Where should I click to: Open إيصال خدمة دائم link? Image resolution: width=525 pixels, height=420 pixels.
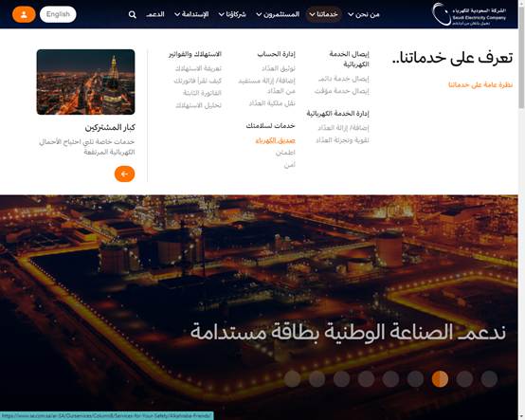click(x=344, y=79)
